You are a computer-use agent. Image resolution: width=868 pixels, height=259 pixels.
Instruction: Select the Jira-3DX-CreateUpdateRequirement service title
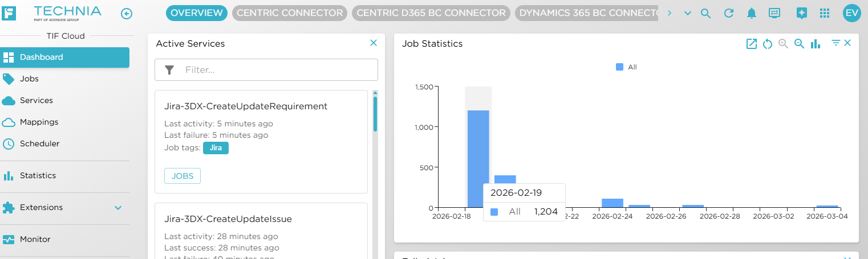click(246, 106)
